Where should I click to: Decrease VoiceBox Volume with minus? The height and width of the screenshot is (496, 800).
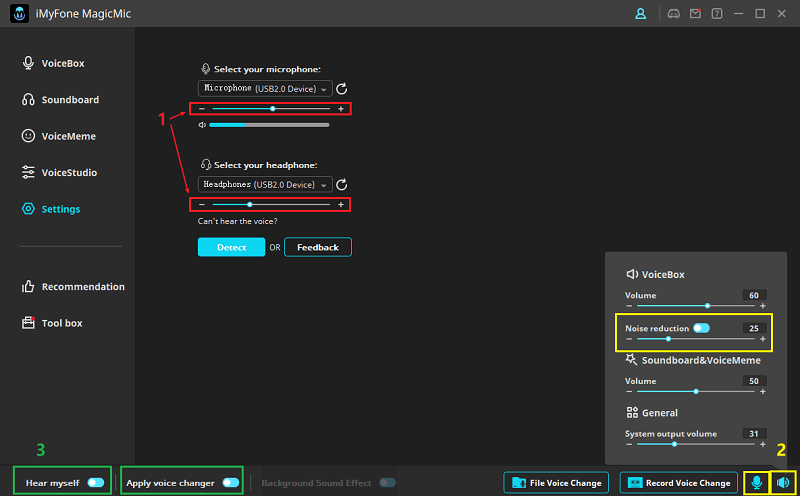[629, 306]
